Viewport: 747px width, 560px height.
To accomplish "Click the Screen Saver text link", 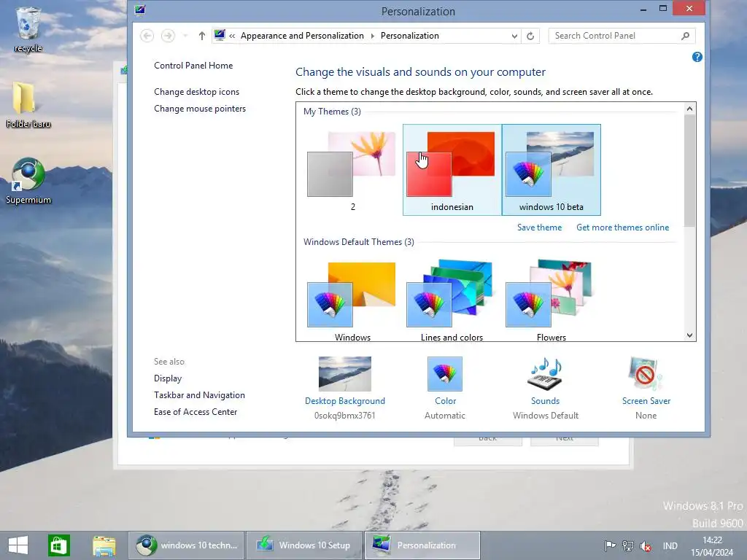I will click(x=646, y=401).
